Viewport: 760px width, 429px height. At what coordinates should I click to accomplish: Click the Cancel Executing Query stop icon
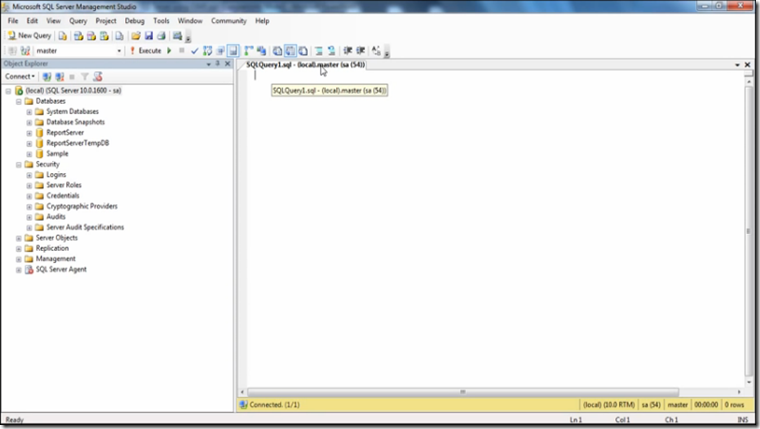182,50
